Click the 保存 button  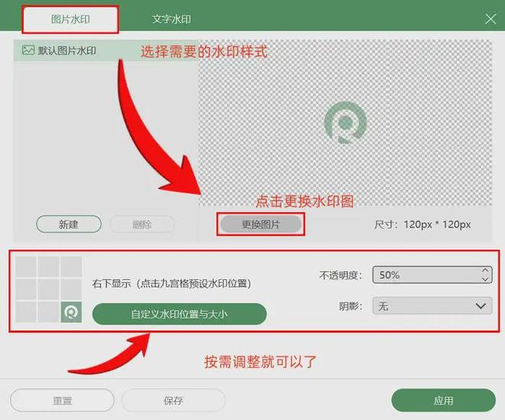point(173,400)
